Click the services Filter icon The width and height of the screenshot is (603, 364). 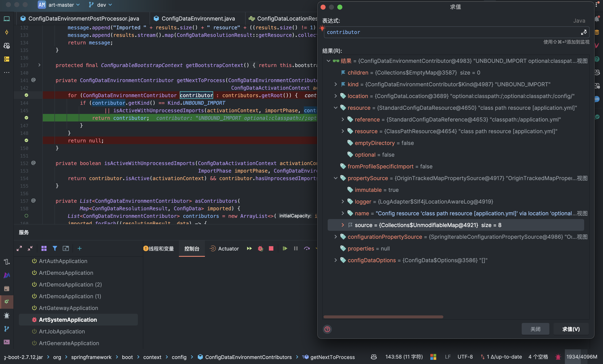pos(55,249)
